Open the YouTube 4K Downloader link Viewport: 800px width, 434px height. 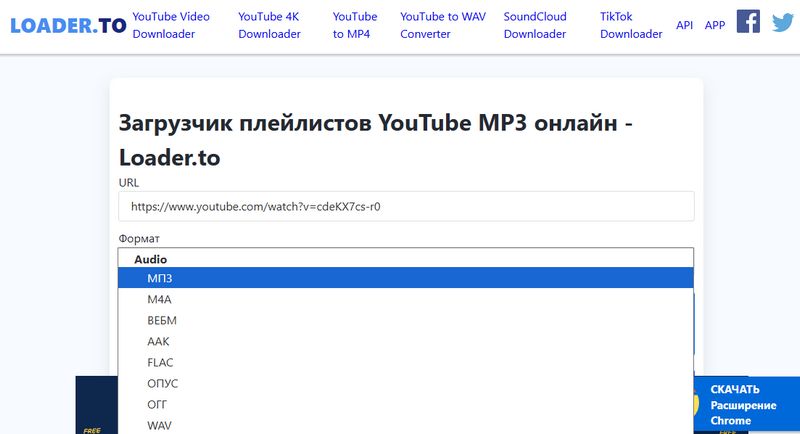pyautogui.click(x=269, y=25)
